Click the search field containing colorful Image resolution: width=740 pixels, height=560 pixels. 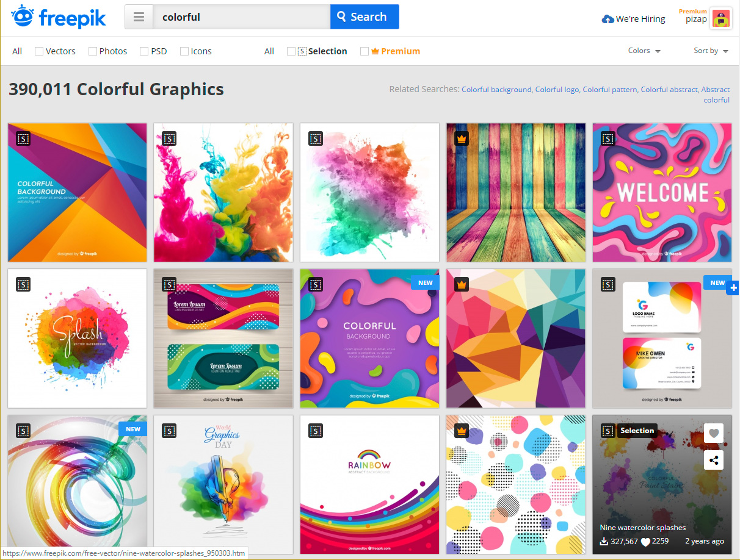click(241, 17)
